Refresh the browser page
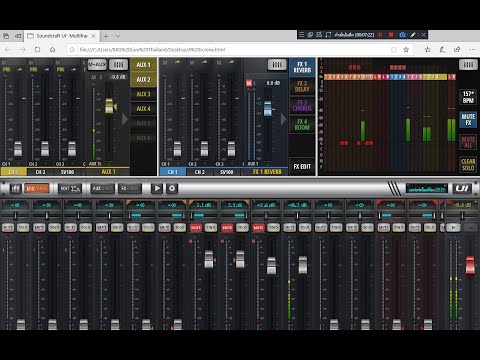Image resolution: width=480 pixels, height=360 pixels. [x=38, y=50]
